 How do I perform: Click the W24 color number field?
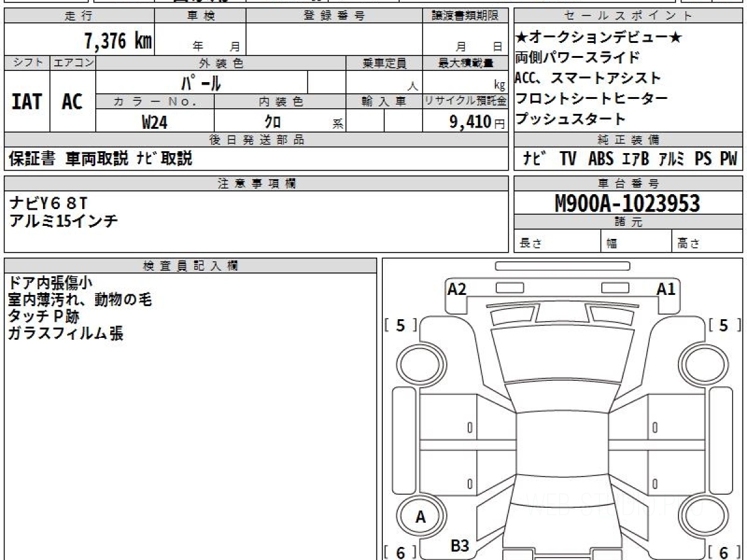tap(154, 122)
